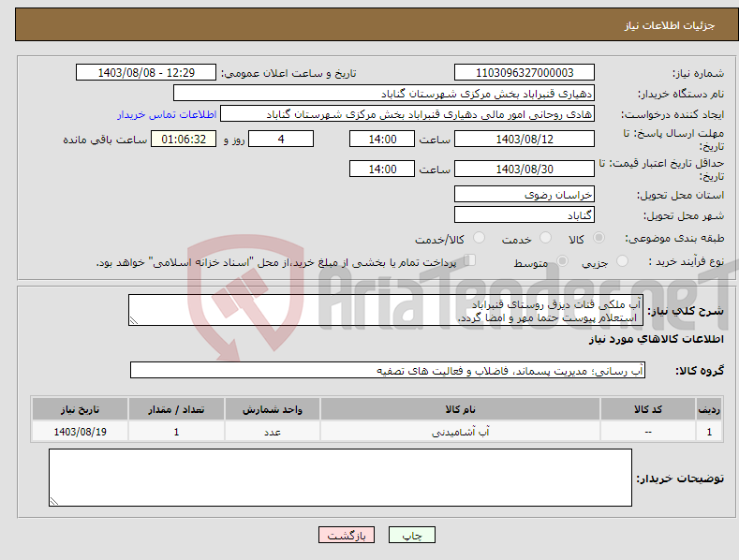This screenshot has height=560, width=739.
Task: Click the بازگشت (back) button
Action: 347,535
